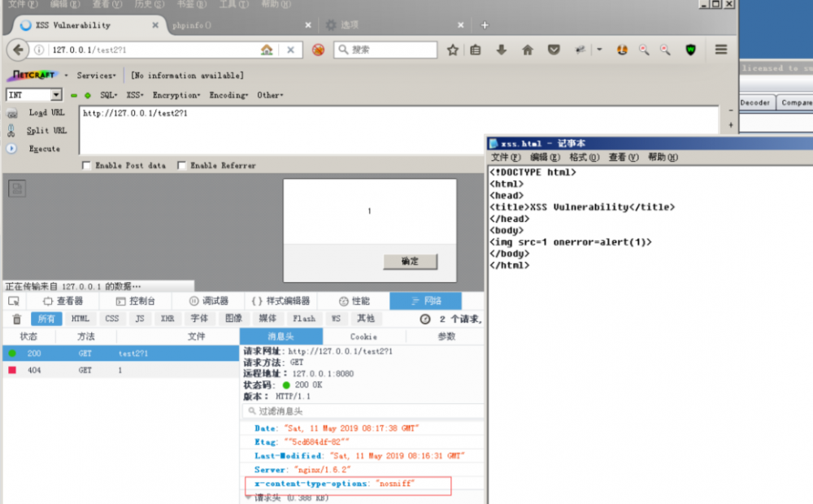Viewport: 813px width, 504px height.
Task: Filter network requests by Flash
Action: pos(304,319)
